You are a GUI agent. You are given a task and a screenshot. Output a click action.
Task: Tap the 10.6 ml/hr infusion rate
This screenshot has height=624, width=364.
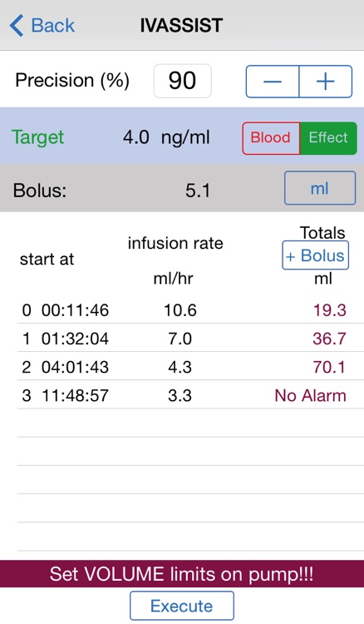tap(180, 310)
